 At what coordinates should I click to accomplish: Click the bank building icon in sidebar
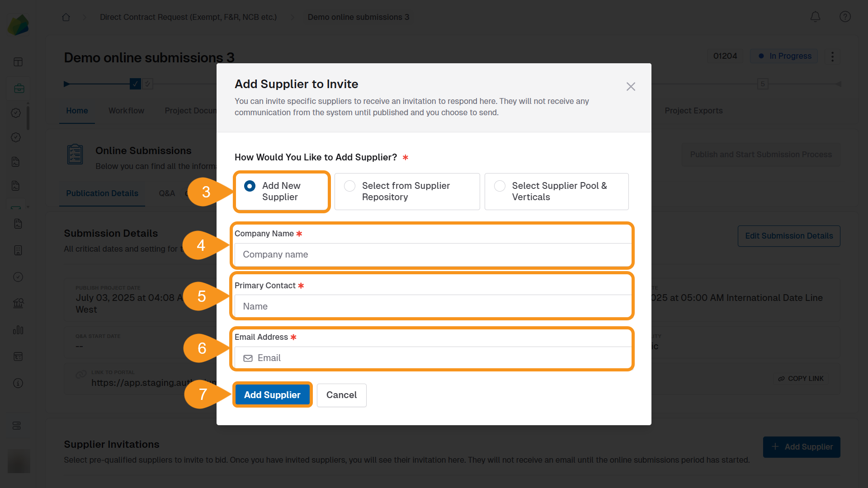point(18,303)
